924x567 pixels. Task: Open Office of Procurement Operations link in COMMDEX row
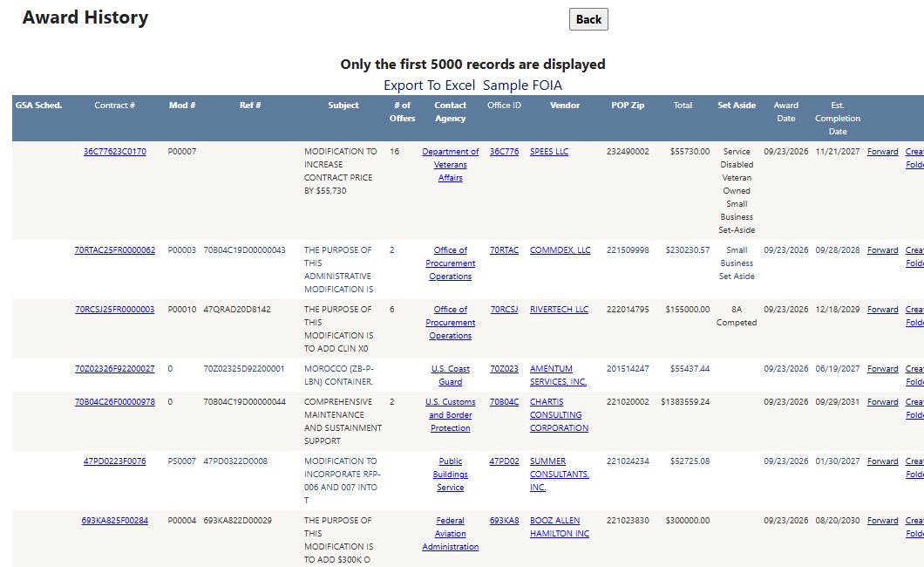[450, 263]
